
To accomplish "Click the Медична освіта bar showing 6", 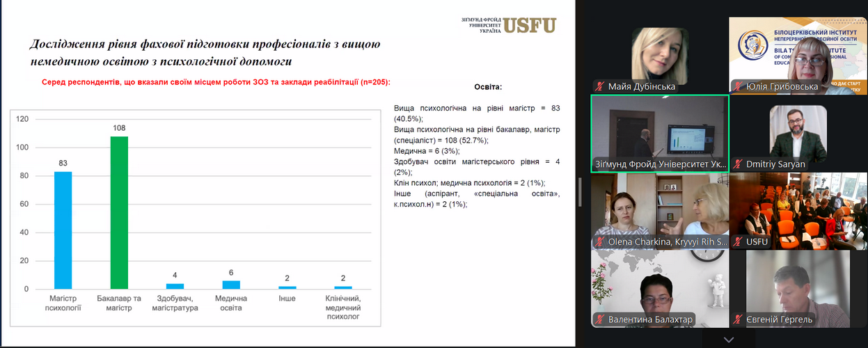I will (231, 285).
